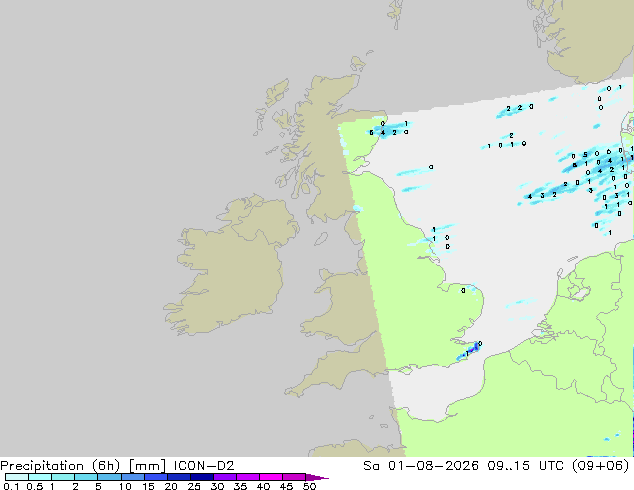Click the rain band over northeast Scotland

point(388,130)
